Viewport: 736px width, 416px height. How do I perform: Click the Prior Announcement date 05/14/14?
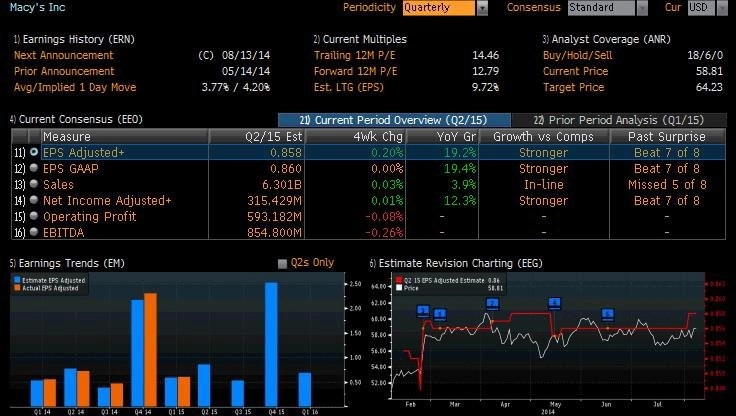point(246,71)
